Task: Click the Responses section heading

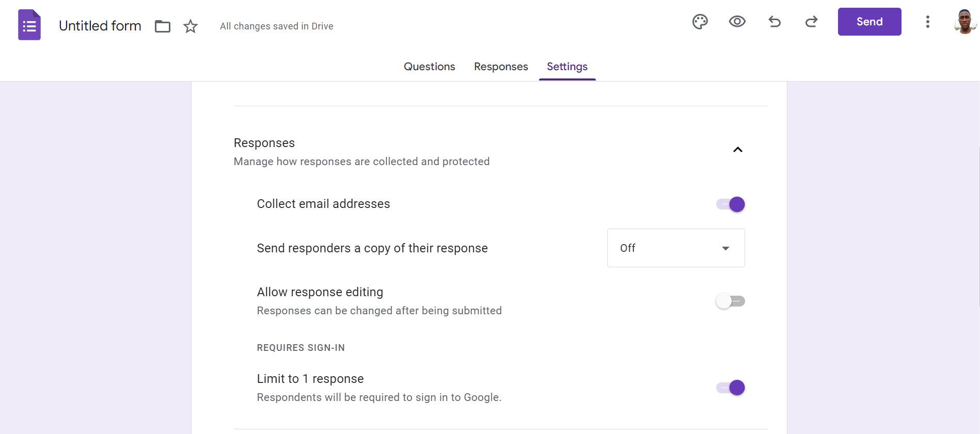Action: (x=264, y=143)
